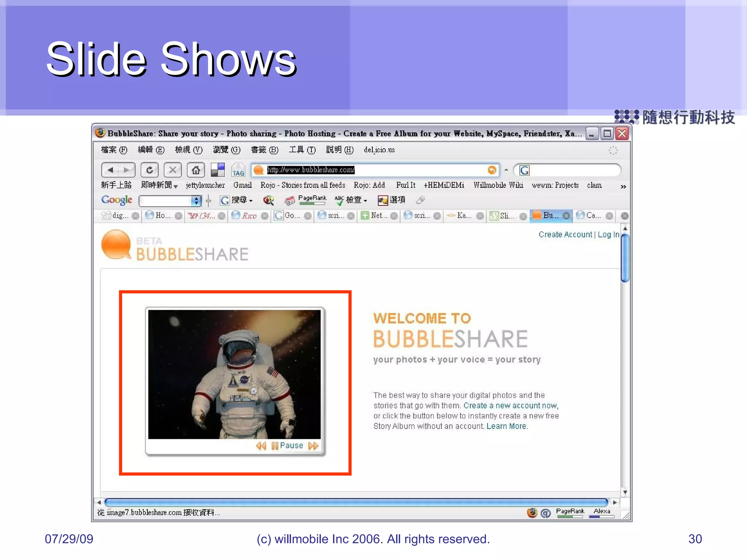Screen dimensions: 747x560
Task: Click the Alexa status bar indicator
Action: click(x=602, y=513)
